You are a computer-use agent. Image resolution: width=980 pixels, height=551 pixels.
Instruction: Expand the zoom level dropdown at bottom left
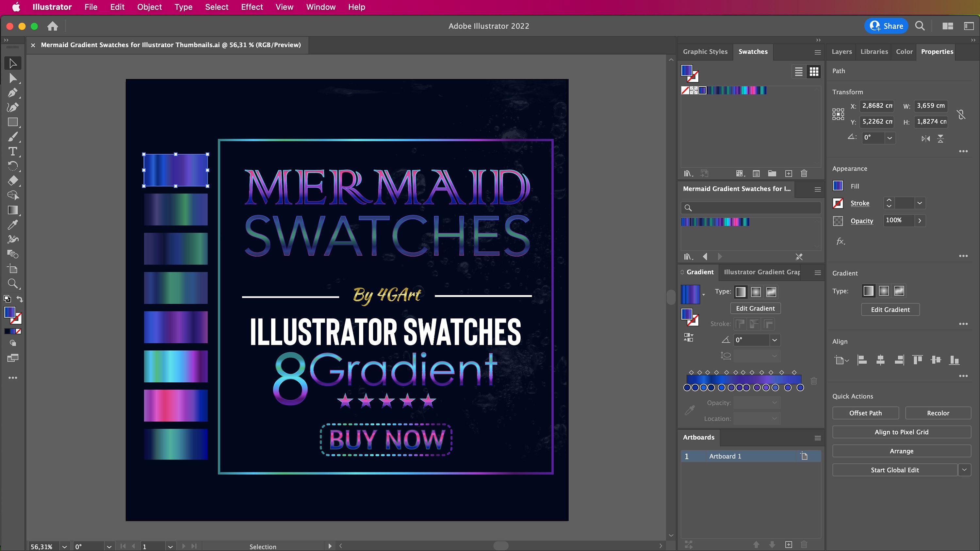coord(64,547)
